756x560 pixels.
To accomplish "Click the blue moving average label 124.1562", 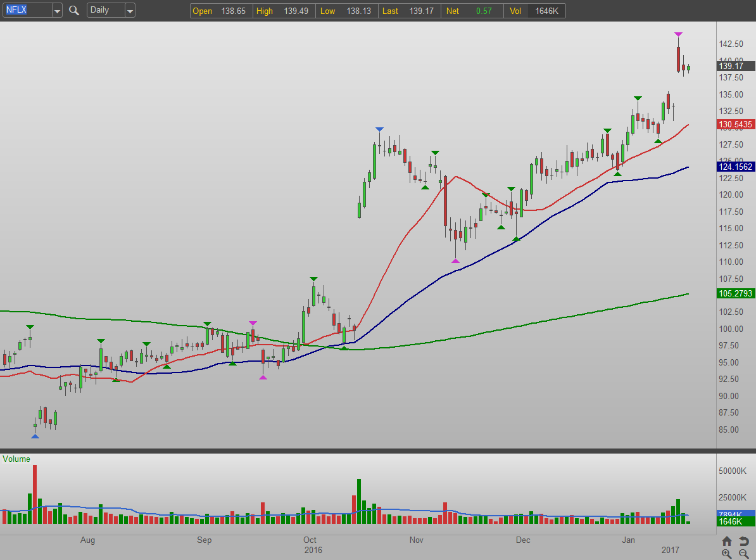I will [x=736, y=167].
